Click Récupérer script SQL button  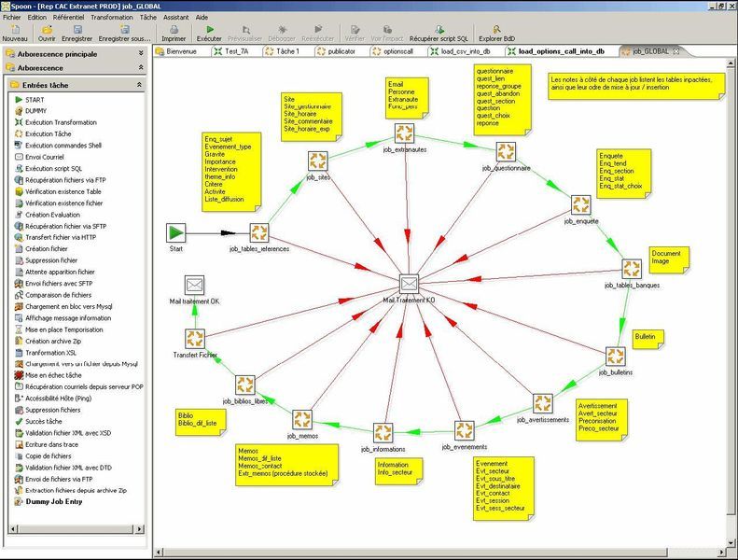point(439,35)
